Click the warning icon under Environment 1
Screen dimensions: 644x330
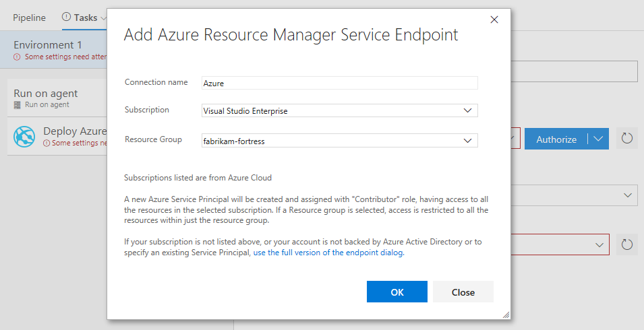pos(17,57)
